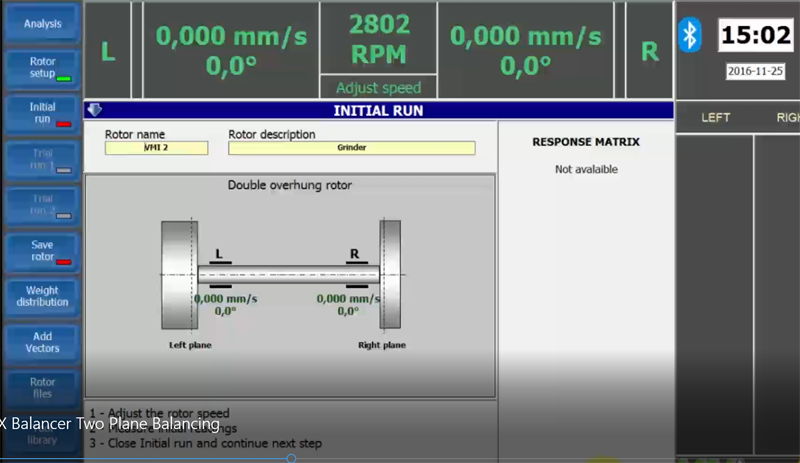Click the down-arrow icon beside Initial Run title
The height and width of the screenshot is (463, 800).
click(94, 111)
